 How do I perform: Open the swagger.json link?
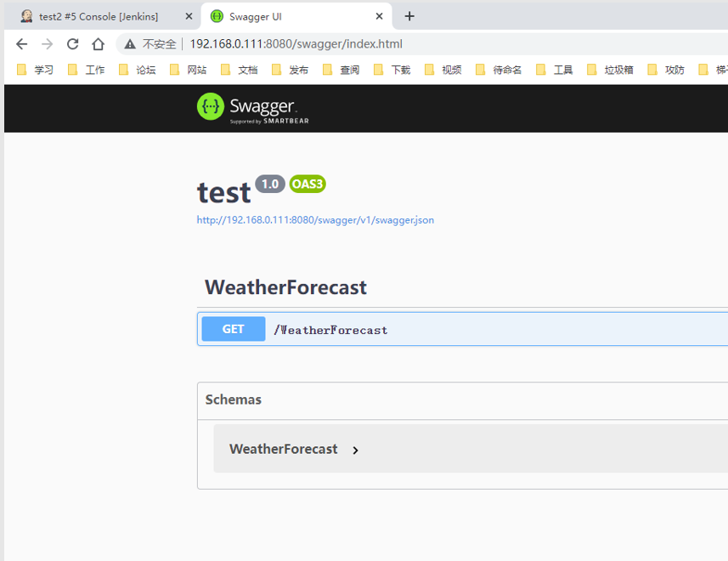(x=315, y=220)
